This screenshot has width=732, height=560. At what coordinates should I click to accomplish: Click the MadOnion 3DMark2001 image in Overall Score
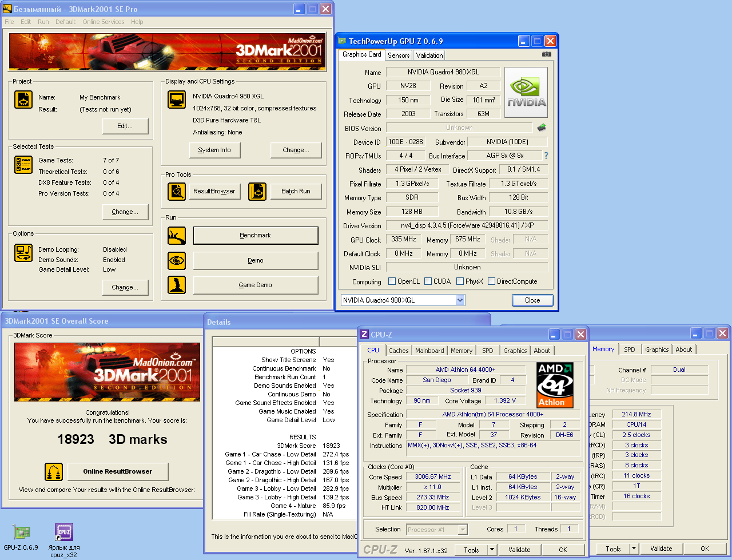coord(107,372)
